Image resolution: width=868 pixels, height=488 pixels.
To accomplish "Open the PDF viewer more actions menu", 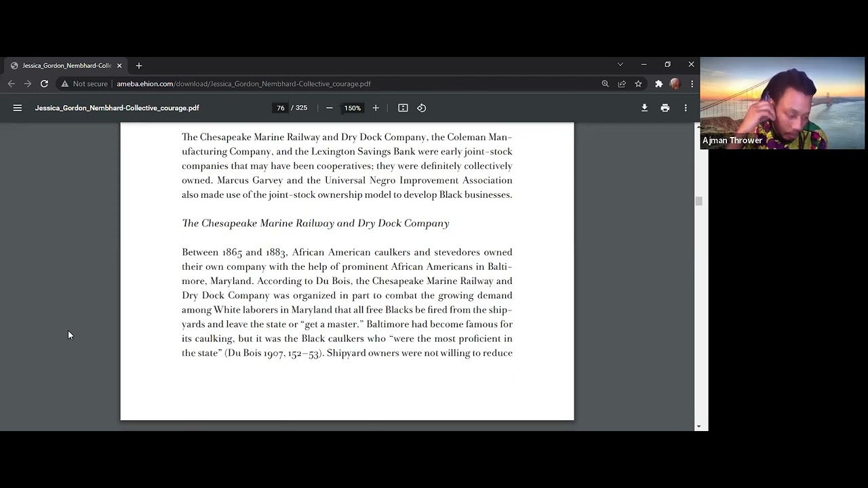I will tap(686, 108).
